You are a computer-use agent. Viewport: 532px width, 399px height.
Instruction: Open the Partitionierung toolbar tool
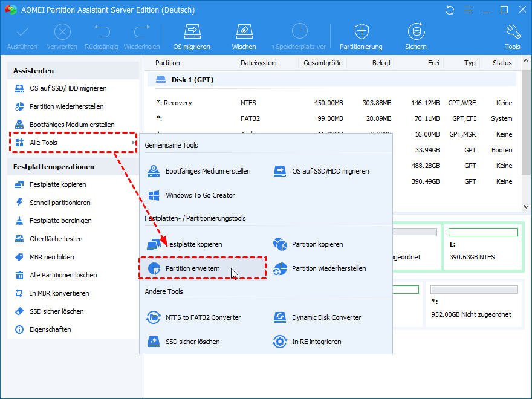point(361,37)
